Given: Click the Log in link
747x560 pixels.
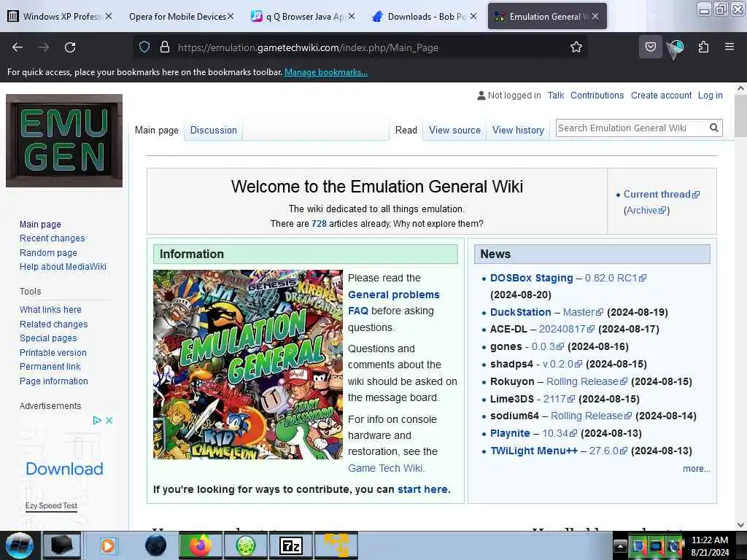Looking at the screenshot, I should (711, 96).
